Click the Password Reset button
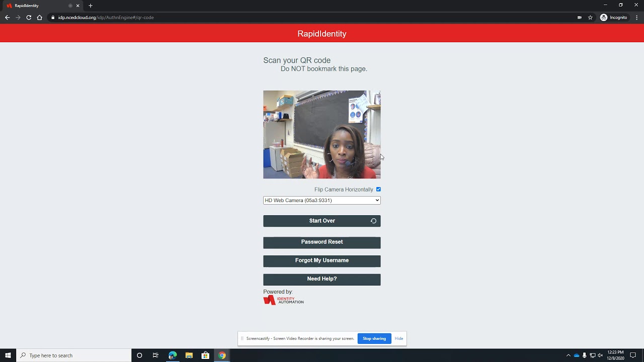 click(322, 242)
